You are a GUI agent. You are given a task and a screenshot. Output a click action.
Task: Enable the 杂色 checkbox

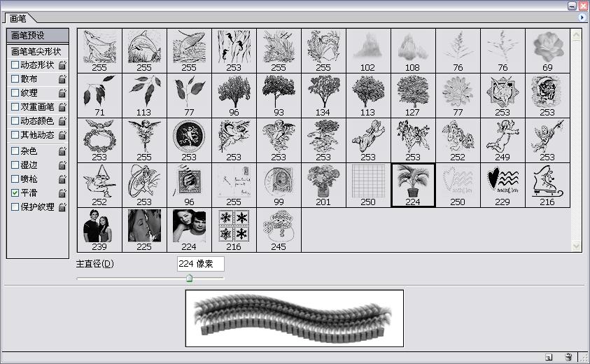(15, 151)
